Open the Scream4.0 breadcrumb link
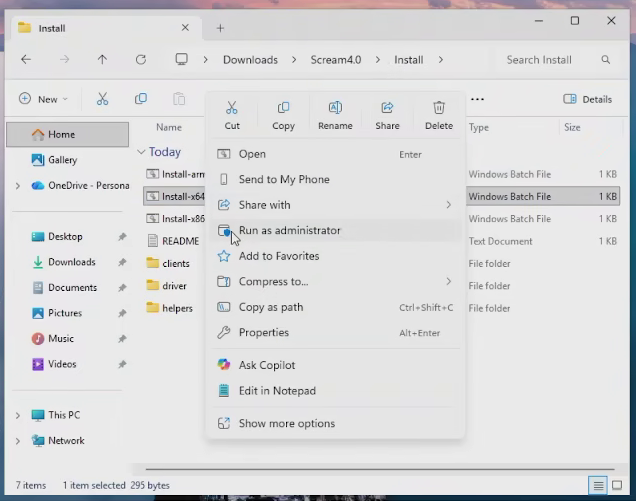Screen dimensions: 636x501 pyautogui.click(x=335, y=60)
